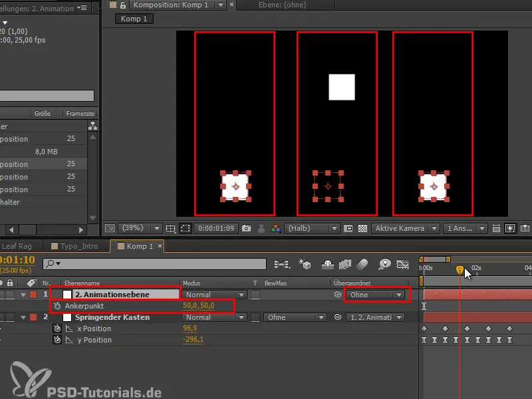
Task: Click the timeline layer search field
Action: [x=154, y=263]
